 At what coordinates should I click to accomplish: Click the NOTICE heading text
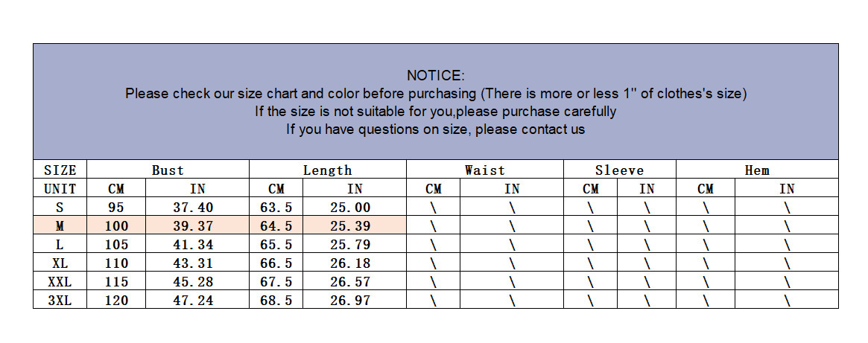(x=436, y=75)
